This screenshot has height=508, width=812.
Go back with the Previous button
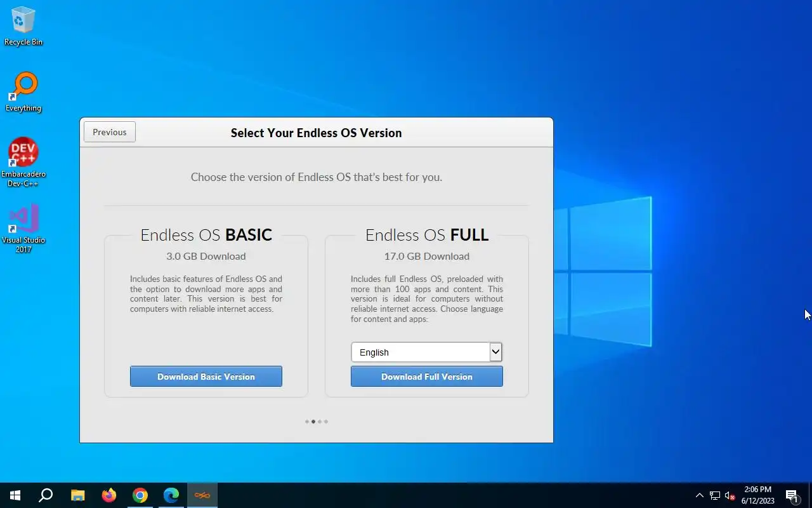[x=110, y=132]
